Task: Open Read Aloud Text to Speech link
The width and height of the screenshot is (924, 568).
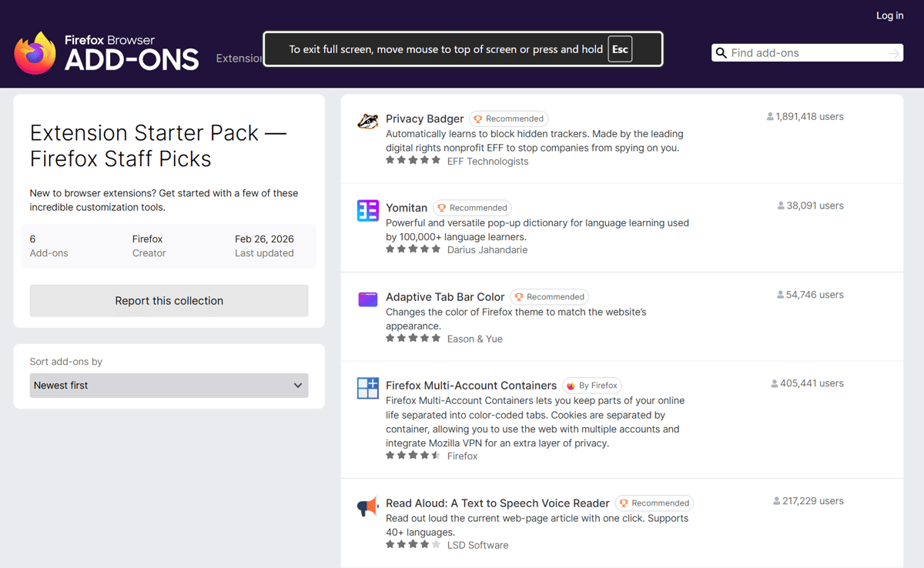Action: pyautogui.click(x=497, y=503)
